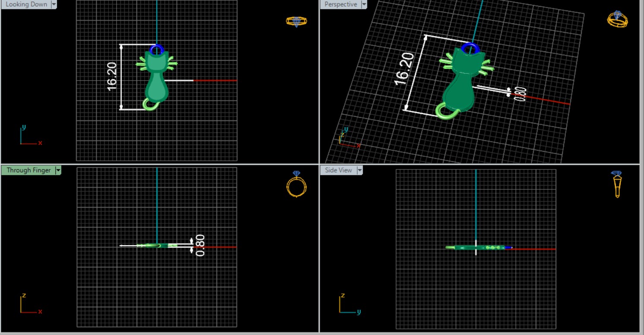Click the top-view ring icon in Looking Down viewport
This screenshot has height=335, width=644.
click(296, 21)
